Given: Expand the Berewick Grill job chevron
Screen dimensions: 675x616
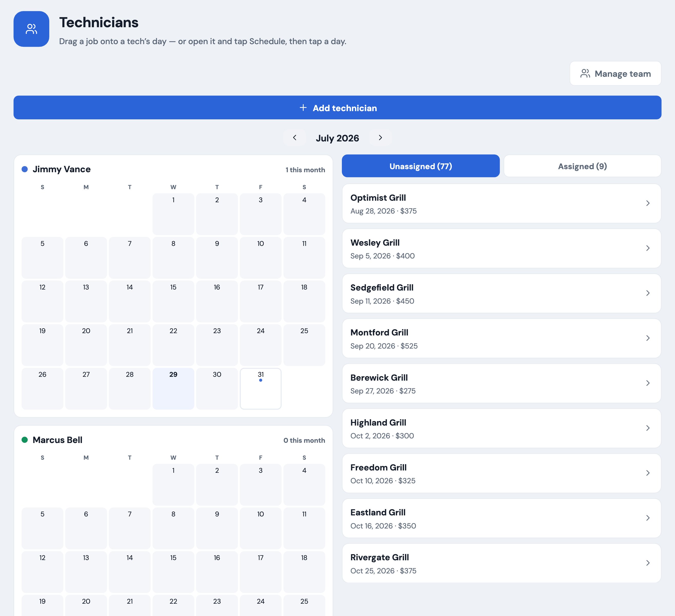Looking at the screenshot, I should [648, 383].
